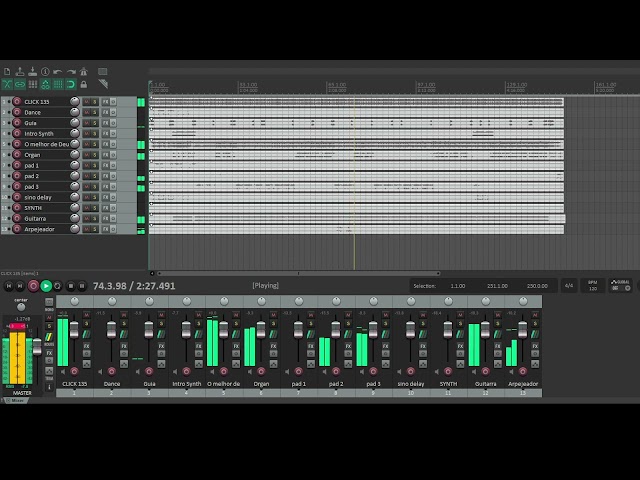The image size is (640, 480).
Task: Mute sino delay channel in mixer
Action: (x=423, y=315)
